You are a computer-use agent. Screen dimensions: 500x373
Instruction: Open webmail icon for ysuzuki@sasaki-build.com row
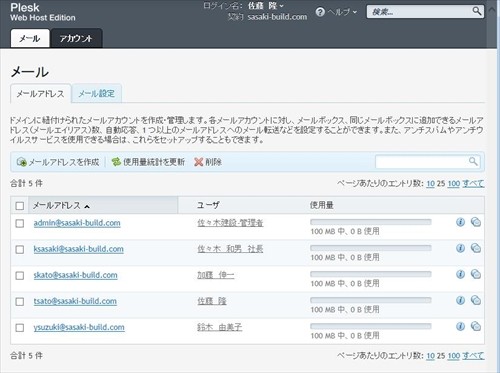476,326
